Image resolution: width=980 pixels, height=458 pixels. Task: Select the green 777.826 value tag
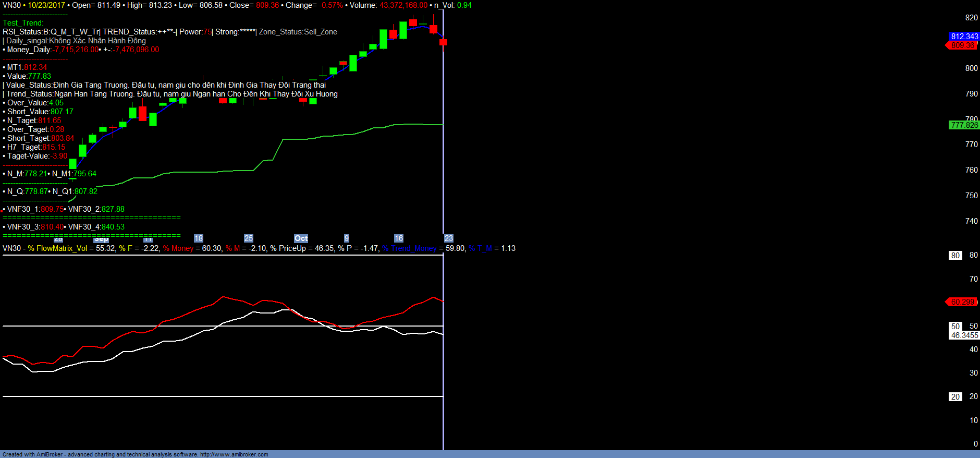(964, 125)
